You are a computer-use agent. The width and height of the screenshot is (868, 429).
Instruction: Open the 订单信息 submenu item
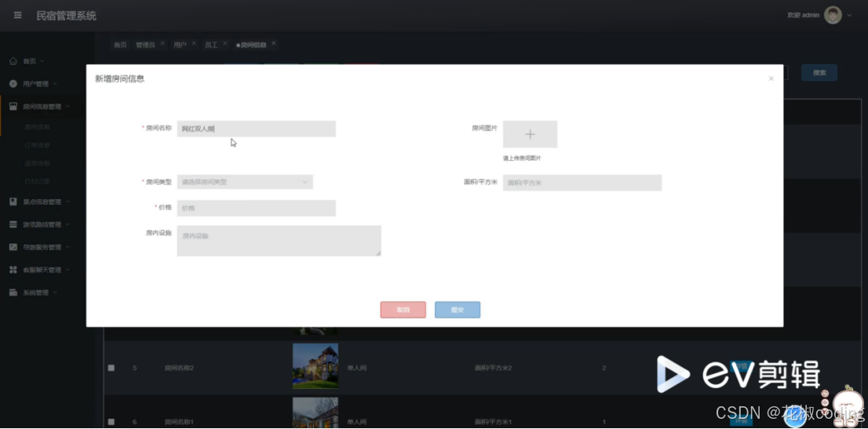point(37,145)
